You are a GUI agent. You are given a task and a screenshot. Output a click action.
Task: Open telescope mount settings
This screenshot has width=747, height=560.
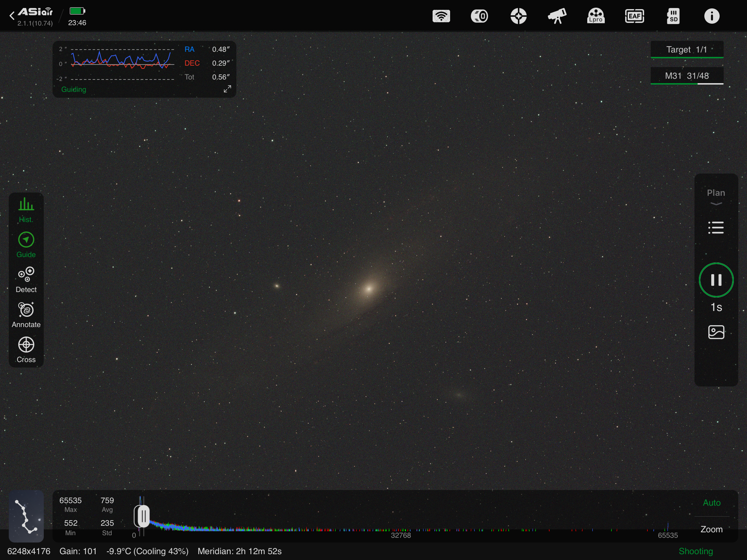click(557, 16)
